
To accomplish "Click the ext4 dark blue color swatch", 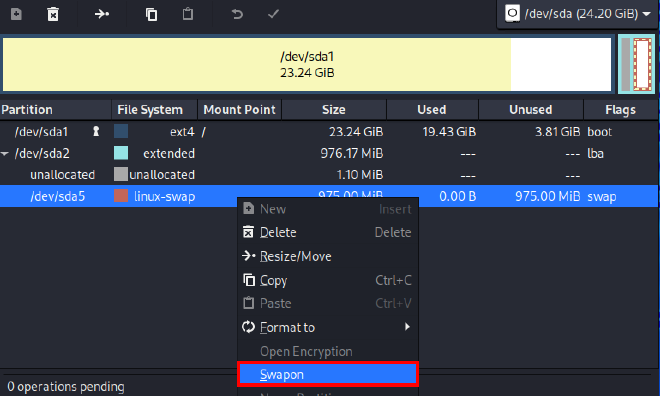I will tap(121, 131).
